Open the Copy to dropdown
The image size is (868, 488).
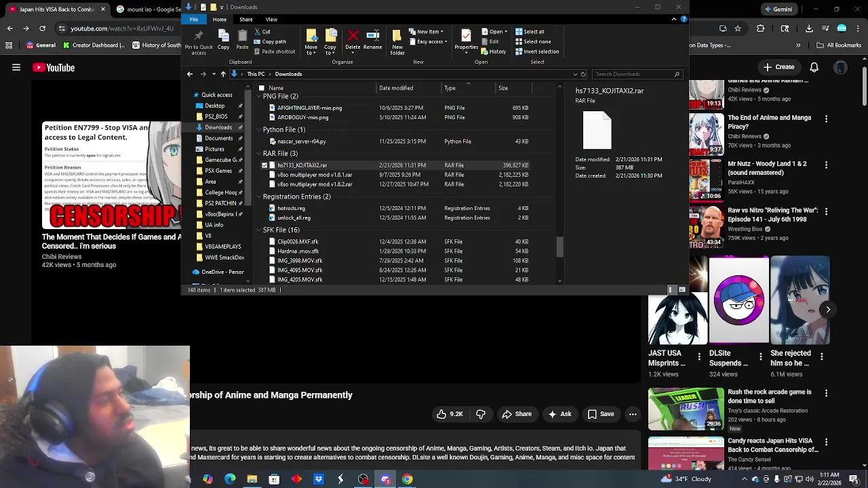tap(330, 42)
